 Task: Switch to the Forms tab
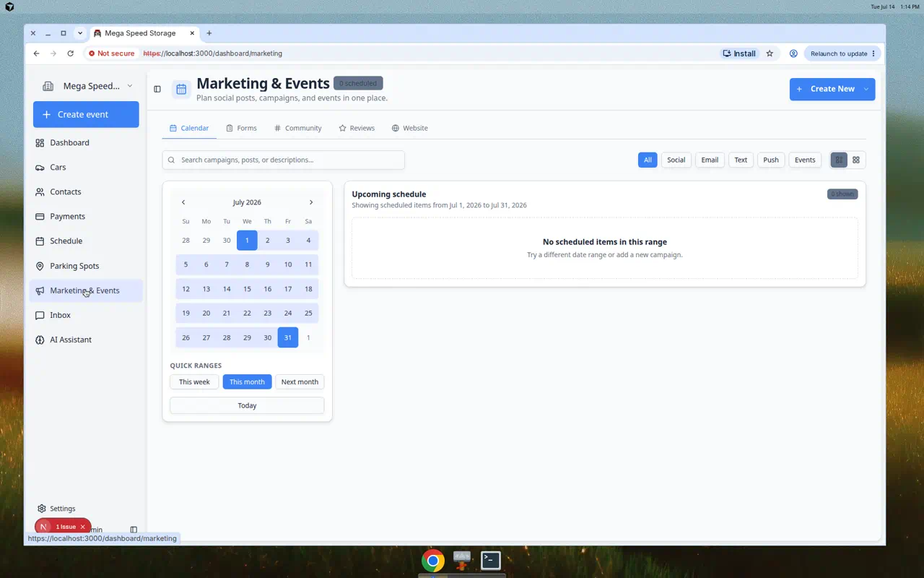(241, 128)
